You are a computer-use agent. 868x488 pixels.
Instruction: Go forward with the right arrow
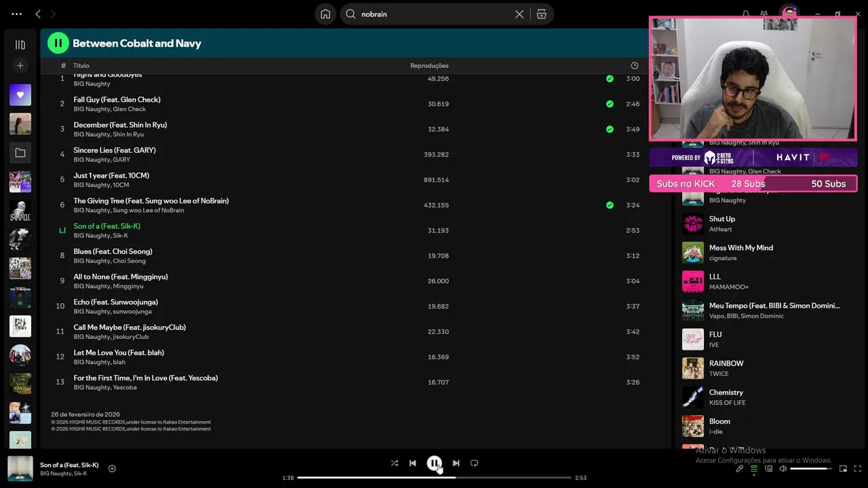(x=54, y=14)
